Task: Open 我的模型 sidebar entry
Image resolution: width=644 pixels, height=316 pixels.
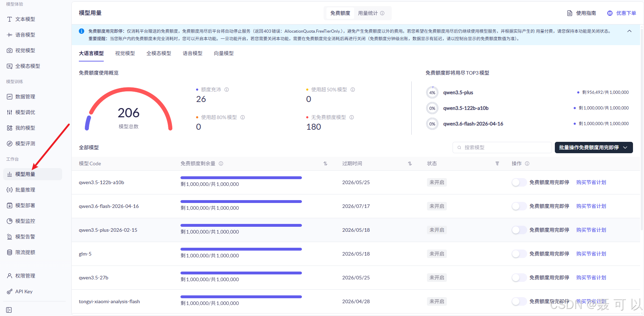Action: (25, 128)
